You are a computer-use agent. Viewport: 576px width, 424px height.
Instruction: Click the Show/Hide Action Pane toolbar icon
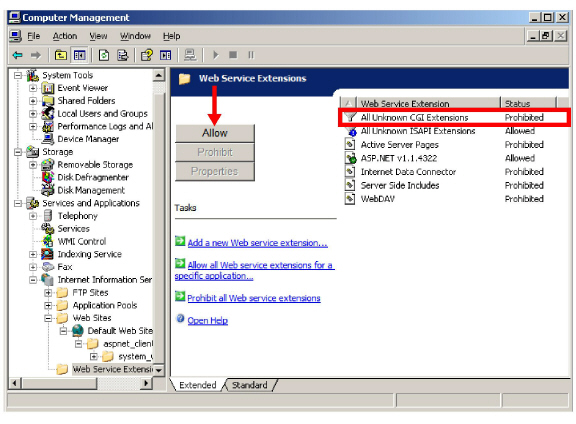(x=165, y=55)
